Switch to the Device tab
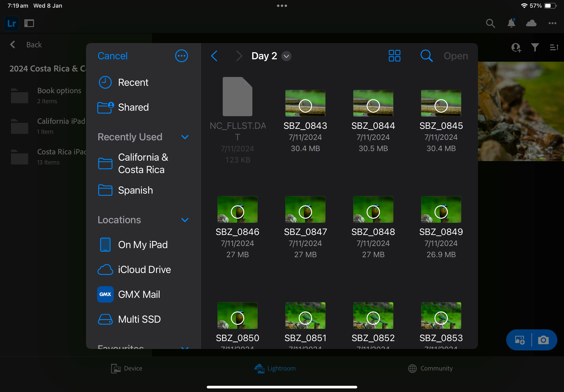 click(127, 368)
